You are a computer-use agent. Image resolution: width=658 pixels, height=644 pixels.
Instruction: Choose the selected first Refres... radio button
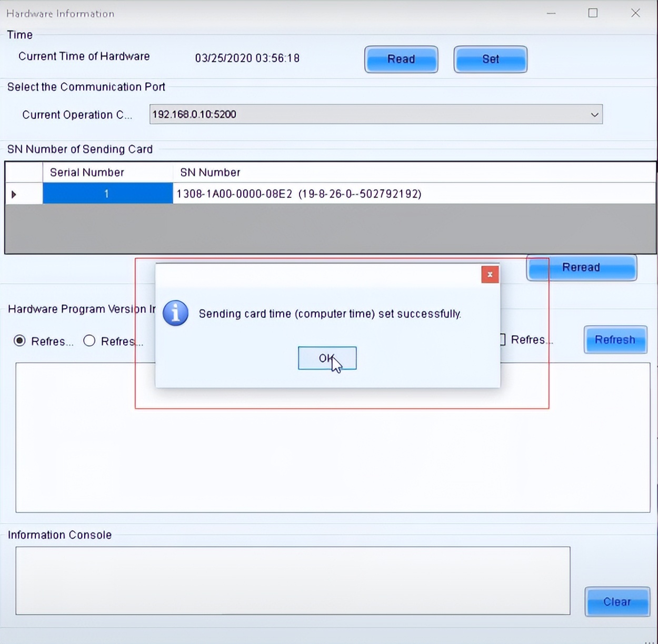(19, 341)
